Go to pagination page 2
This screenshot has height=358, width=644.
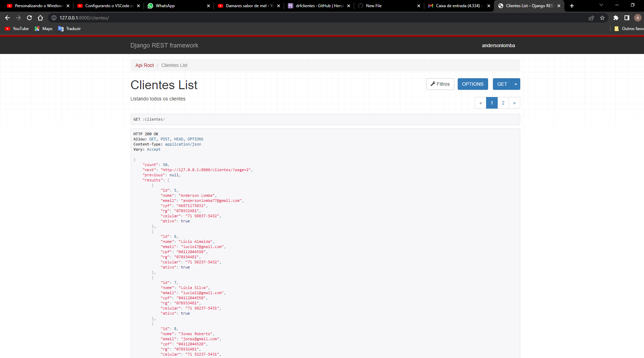pos(503,103)
